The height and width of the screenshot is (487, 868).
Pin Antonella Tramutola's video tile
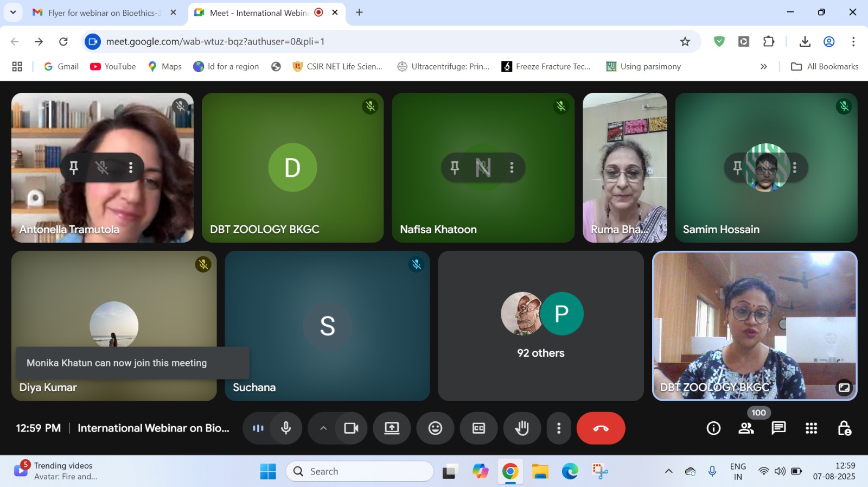[x=74, y=168]
